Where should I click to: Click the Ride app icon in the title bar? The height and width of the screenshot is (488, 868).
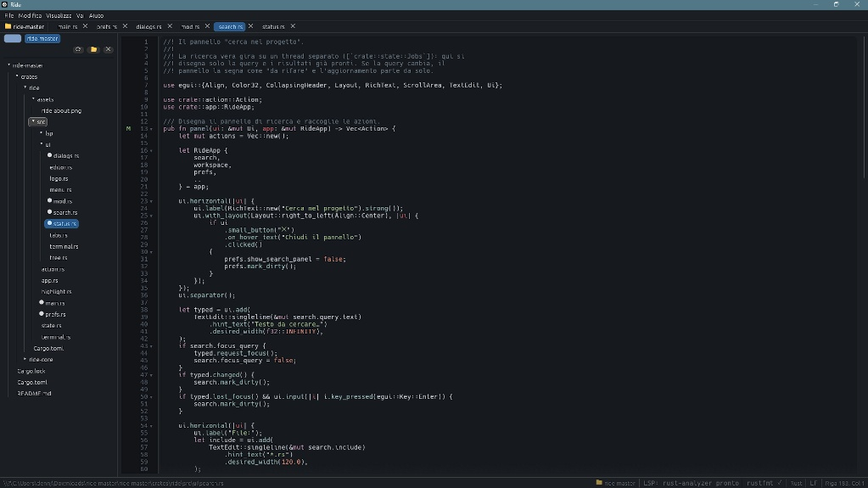pos(4,4)
